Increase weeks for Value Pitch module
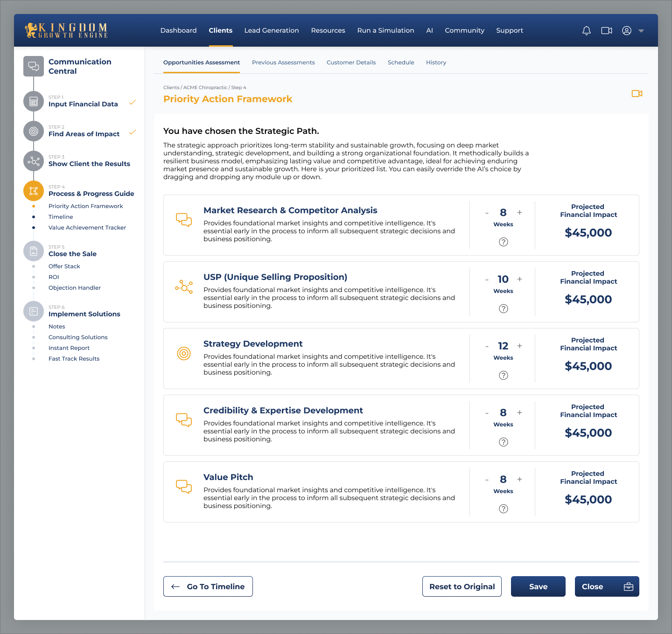This screenshot has height=634, width=672. (x=519, y=479)
